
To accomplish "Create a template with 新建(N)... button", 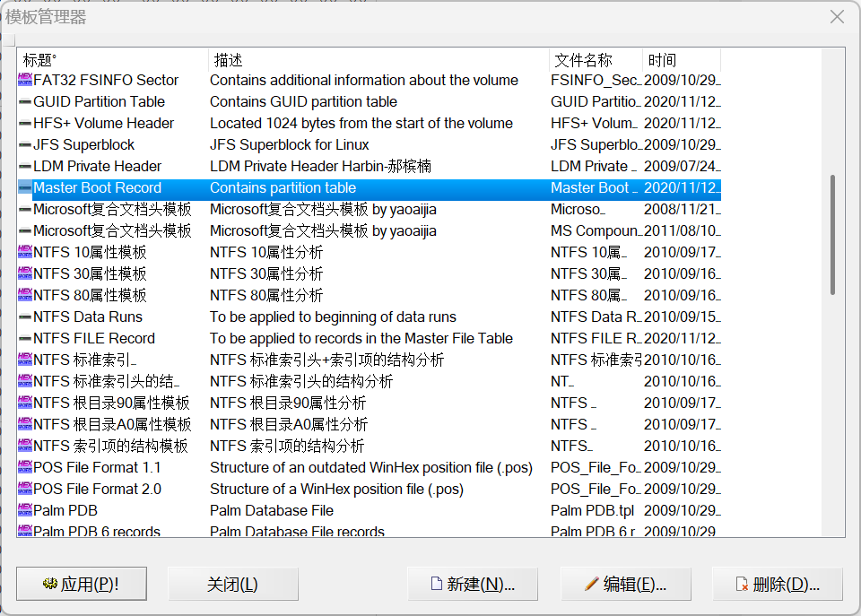I will [473, 584].
